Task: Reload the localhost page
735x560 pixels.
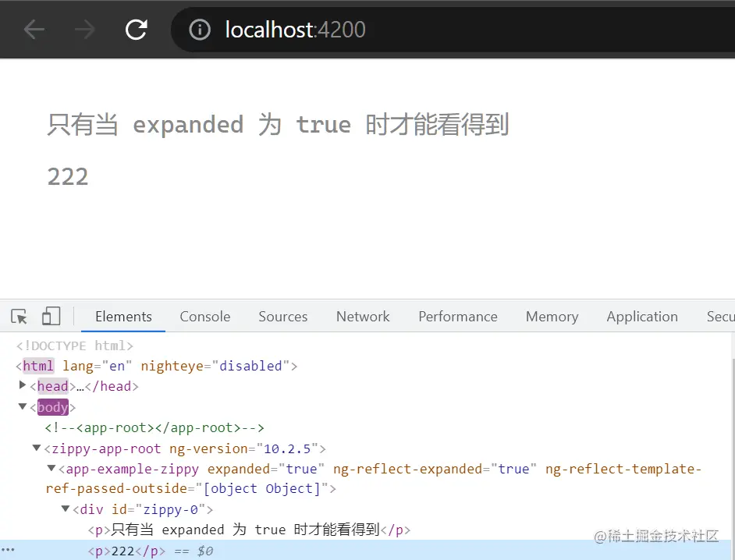Action: 137,30
